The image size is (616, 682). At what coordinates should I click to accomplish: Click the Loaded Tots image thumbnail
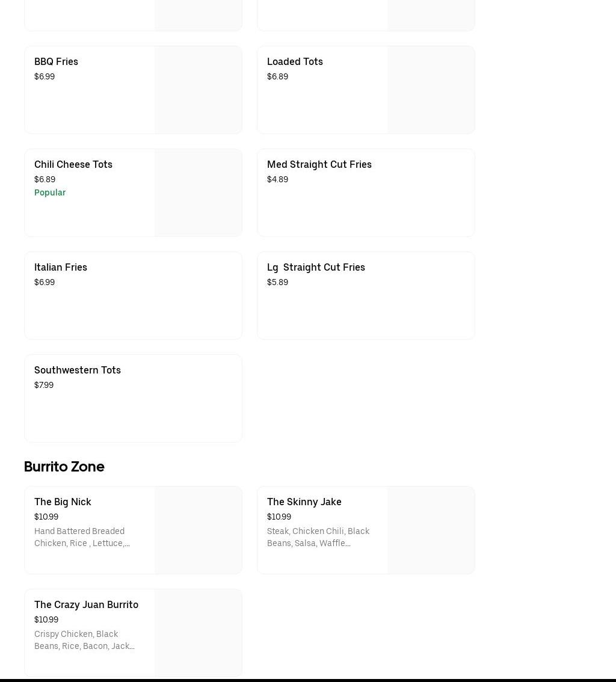pos(431,90)
